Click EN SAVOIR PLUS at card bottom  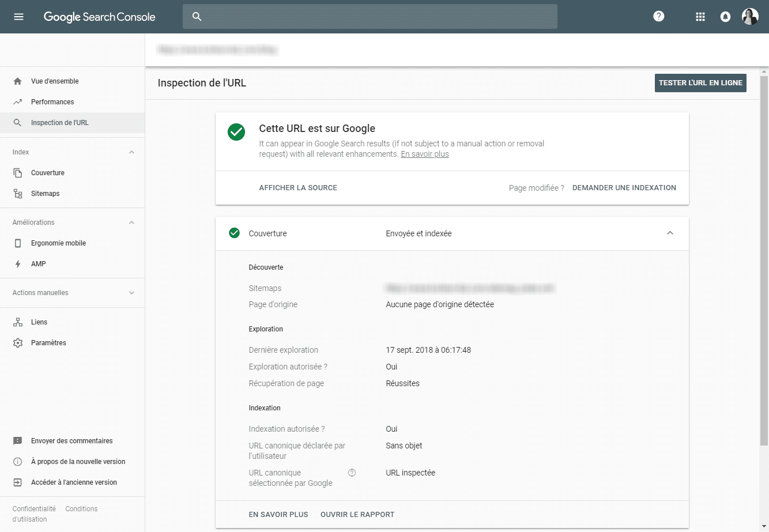(278, 515)
